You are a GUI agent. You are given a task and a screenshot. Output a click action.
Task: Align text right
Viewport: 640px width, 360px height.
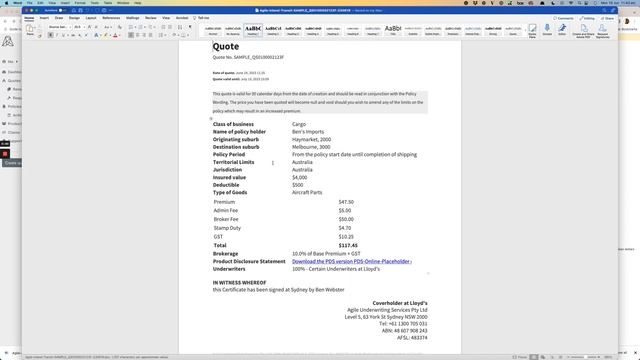click(x=144, y=35)
